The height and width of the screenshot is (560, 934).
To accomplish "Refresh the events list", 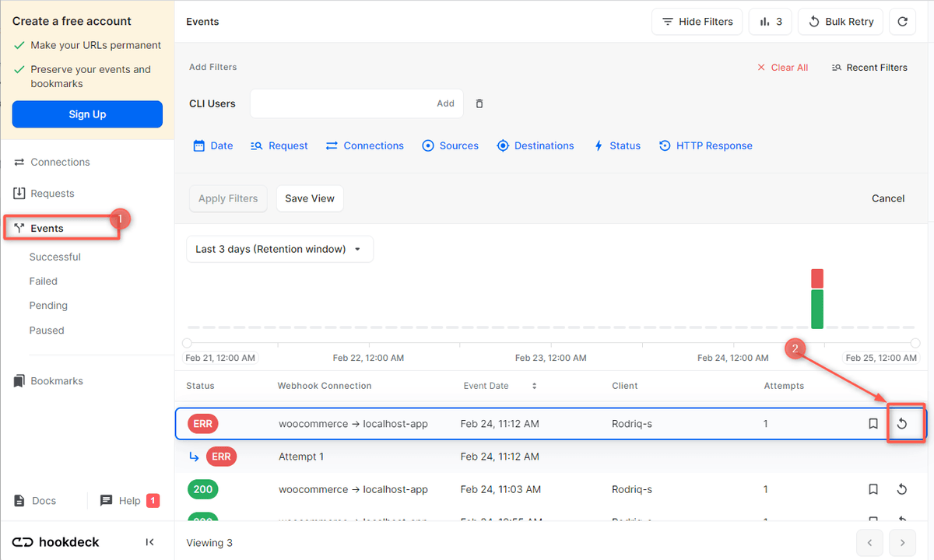I will pyautogui.click(x=902, y=21).
